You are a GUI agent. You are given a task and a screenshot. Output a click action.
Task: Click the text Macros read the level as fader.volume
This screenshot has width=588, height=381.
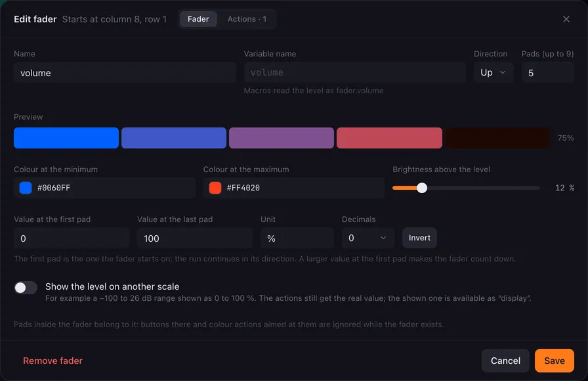(x=314, y=91)
